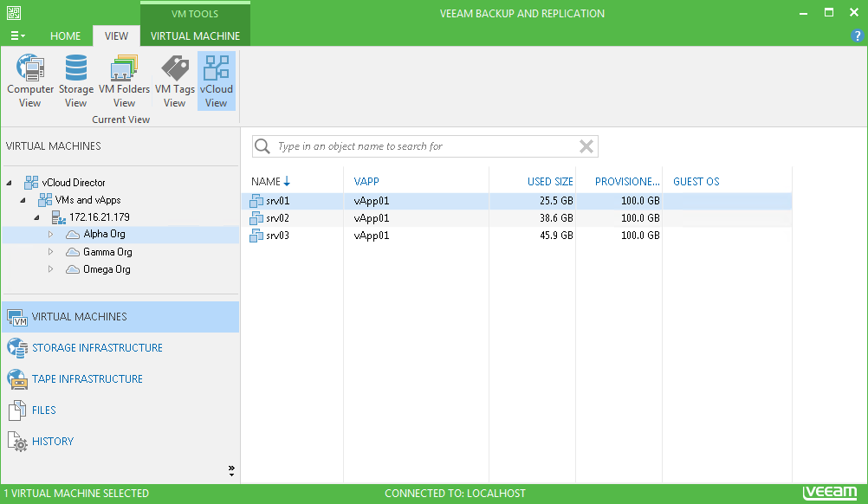Viewport: 868px width, 504px height.
Task: Open Files view
Action: pos(43,410)
